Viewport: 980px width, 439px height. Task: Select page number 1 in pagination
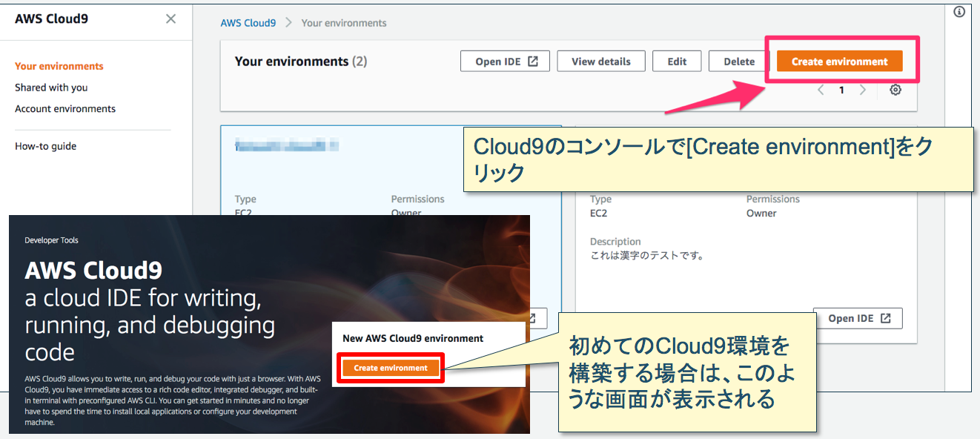(x=841, y=90)
